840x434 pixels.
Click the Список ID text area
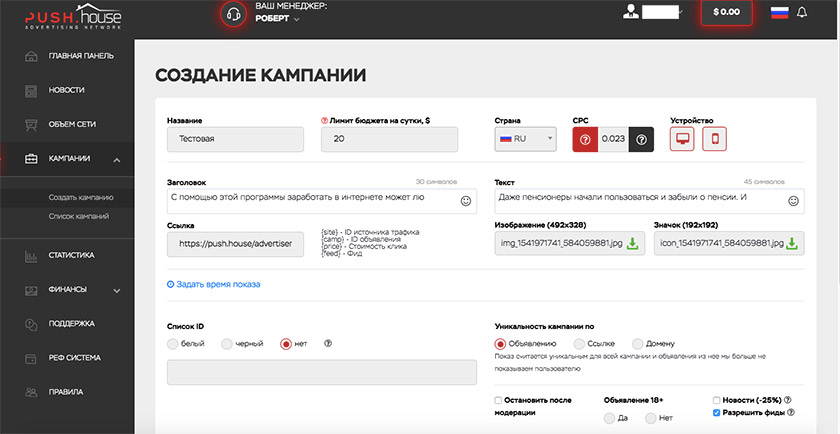point(322,372)
